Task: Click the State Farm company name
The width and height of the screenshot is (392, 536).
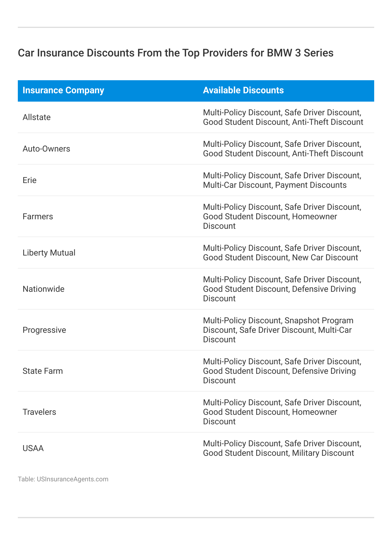Action: [x=43, y=371]
